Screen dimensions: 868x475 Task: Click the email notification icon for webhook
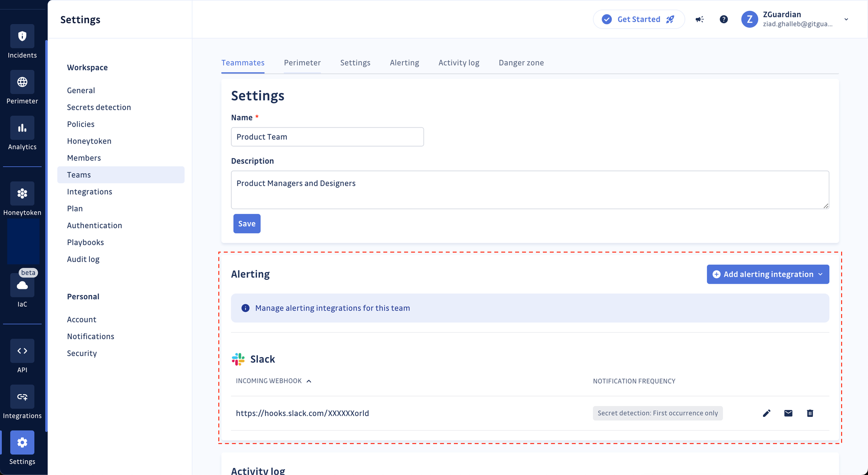(x=789, y=413)
